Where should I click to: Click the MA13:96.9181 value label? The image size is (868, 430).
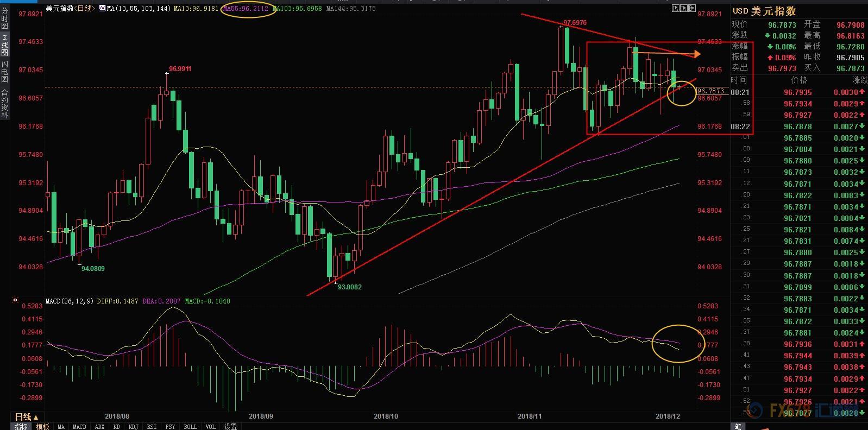click(x=197, y=9)
